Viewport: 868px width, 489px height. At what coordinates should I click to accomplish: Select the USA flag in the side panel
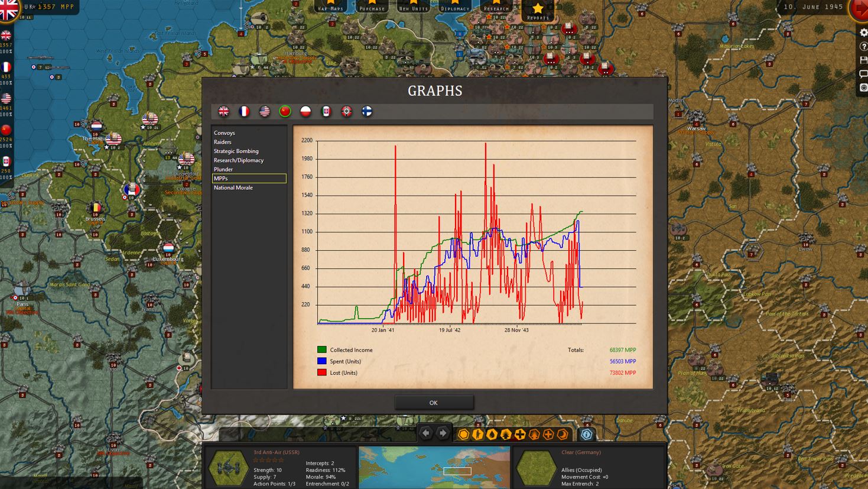[x=6, y=98]
